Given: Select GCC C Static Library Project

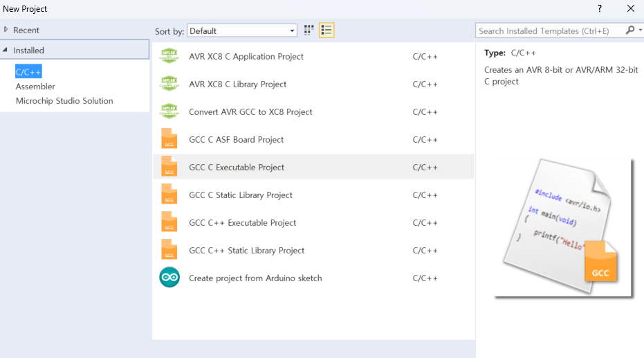Looking at the screenshot, I should click(313, 195).
